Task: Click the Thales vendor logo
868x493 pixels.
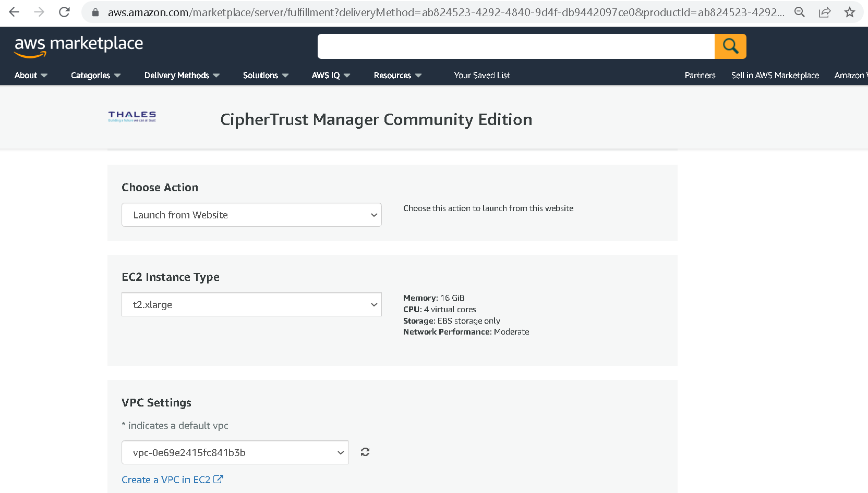Action: [132, 116]
